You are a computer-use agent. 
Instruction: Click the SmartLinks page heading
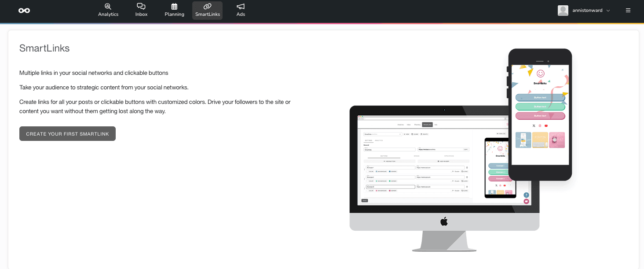click(x=44, y=48)
